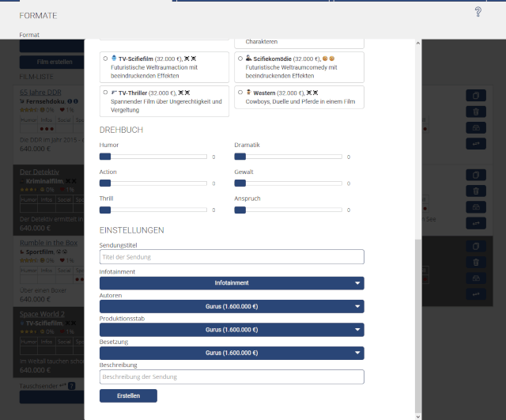Click the Action slider handle
Screen dimensions: 506x420
105,184
